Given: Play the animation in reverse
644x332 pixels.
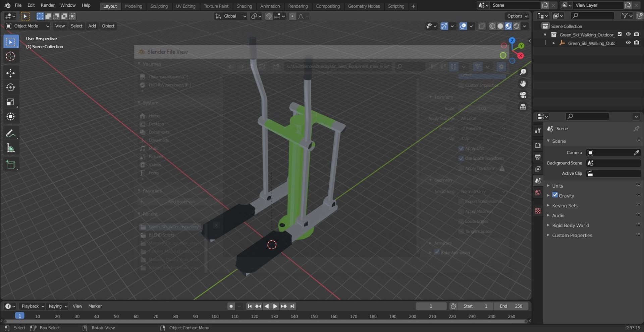Looking at the screenshot, I should tap(267, 306).
